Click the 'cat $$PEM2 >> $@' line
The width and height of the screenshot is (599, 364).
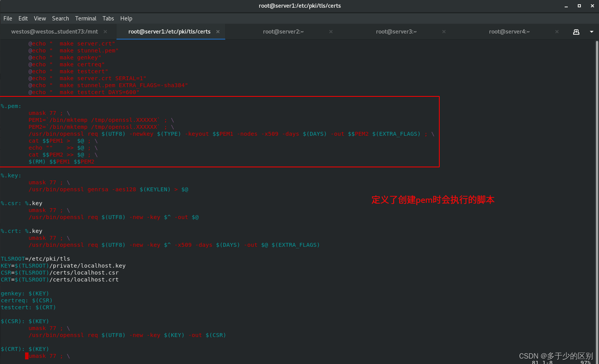pos(63,155)
